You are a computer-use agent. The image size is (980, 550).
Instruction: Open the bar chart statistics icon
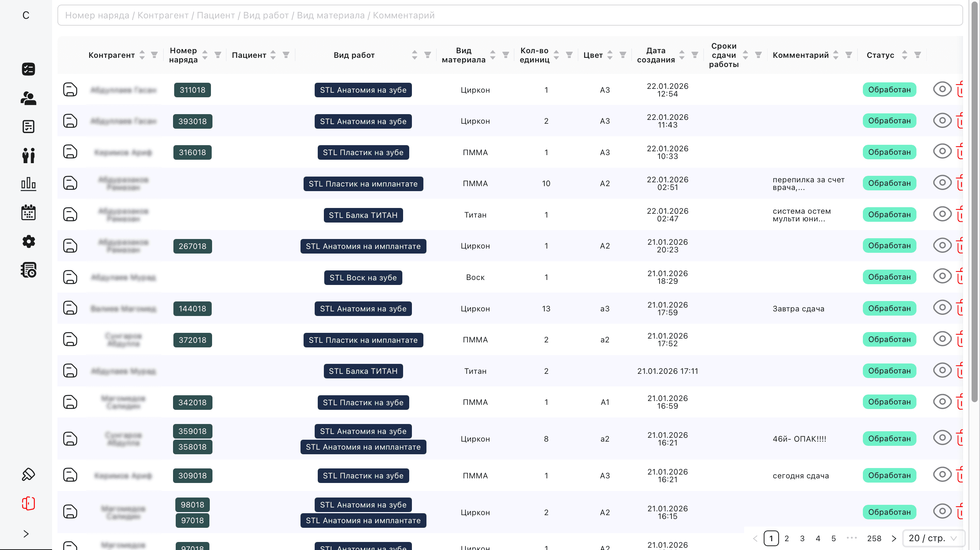coord(28,184)
